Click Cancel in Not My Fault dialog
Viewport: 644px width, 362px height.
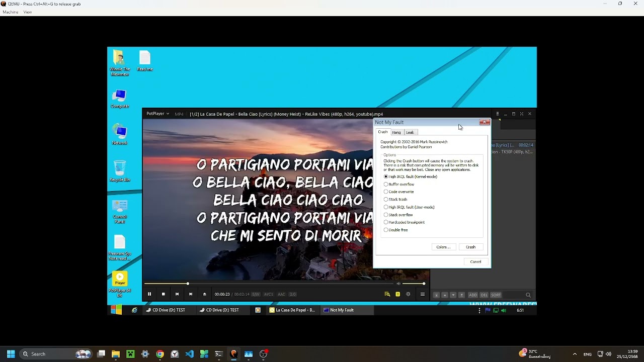475,261
